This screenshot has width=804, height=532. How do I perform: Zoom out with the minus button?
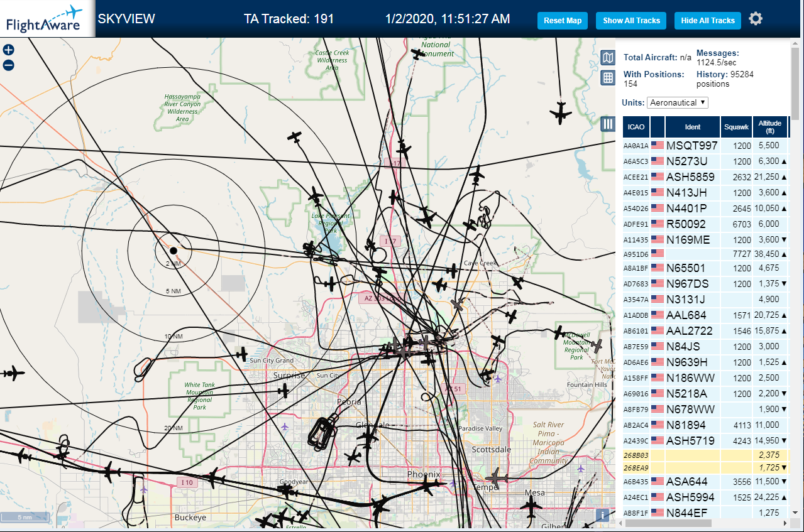pyautogui.click(x=9, y=65)
